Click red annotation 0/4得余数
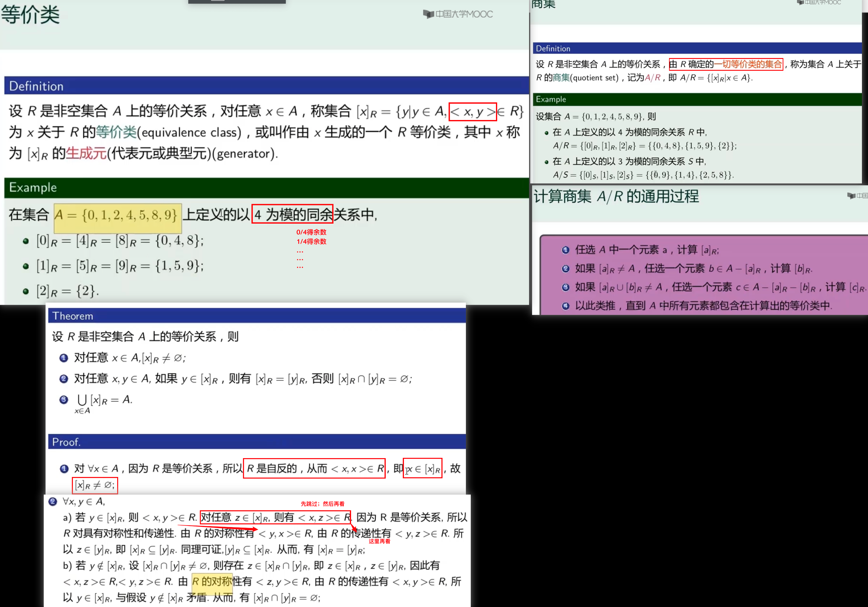This screenshot has width=868, height=607. [311, 232]
